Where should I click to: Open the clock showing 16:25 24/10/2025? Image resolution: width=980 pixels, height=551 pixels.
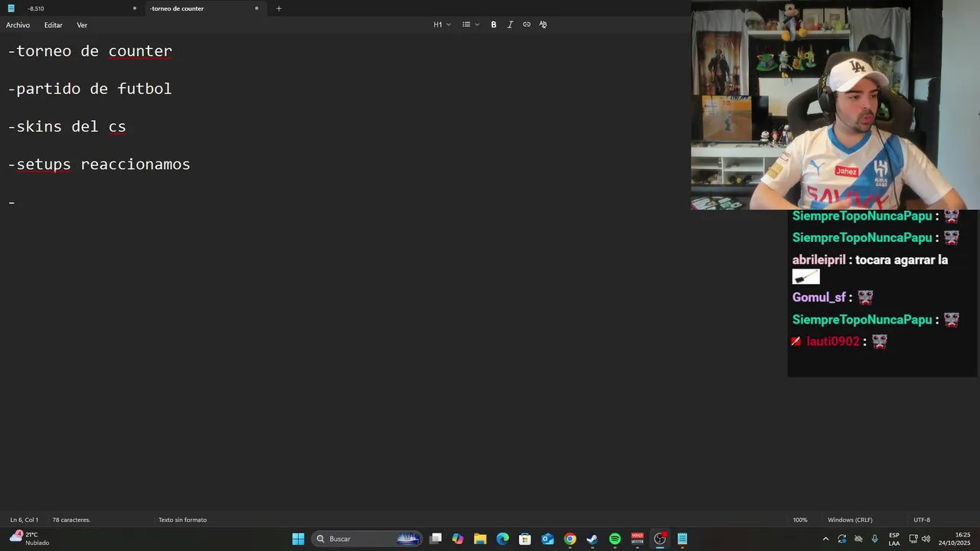(x=955, y=539)
